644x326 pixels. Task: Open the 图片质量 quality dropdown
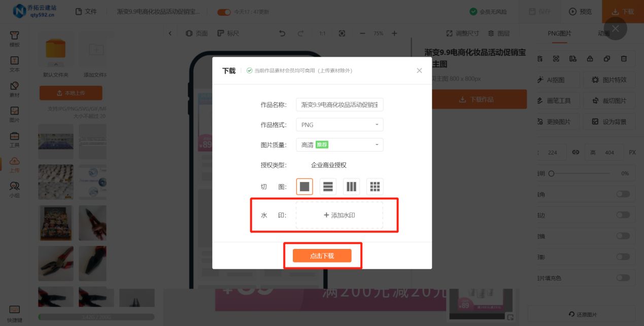click(x=340, y=144)
